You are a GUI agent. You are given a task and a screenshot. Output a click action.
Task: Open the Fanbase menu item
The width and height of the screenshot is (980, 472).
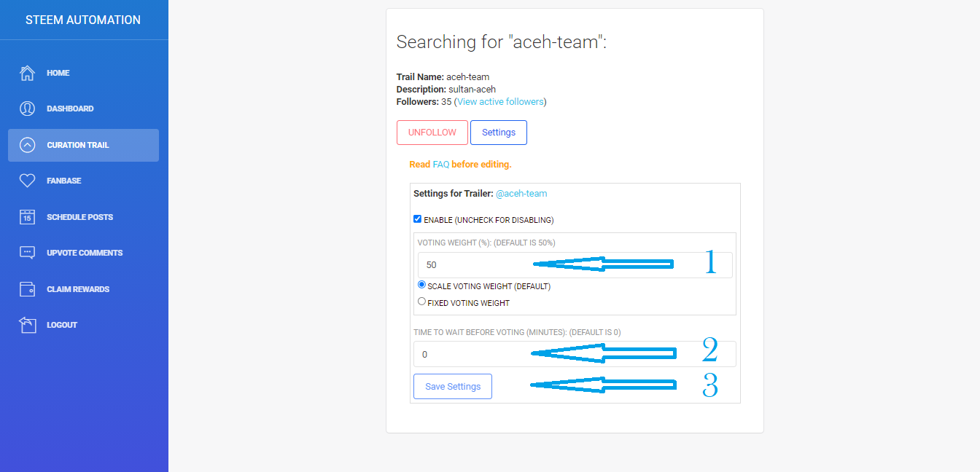point(64,181)
